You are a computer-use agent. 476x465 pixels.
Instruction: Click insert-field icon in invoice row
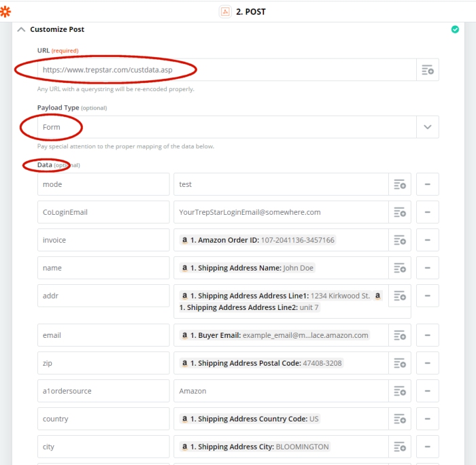400,240
